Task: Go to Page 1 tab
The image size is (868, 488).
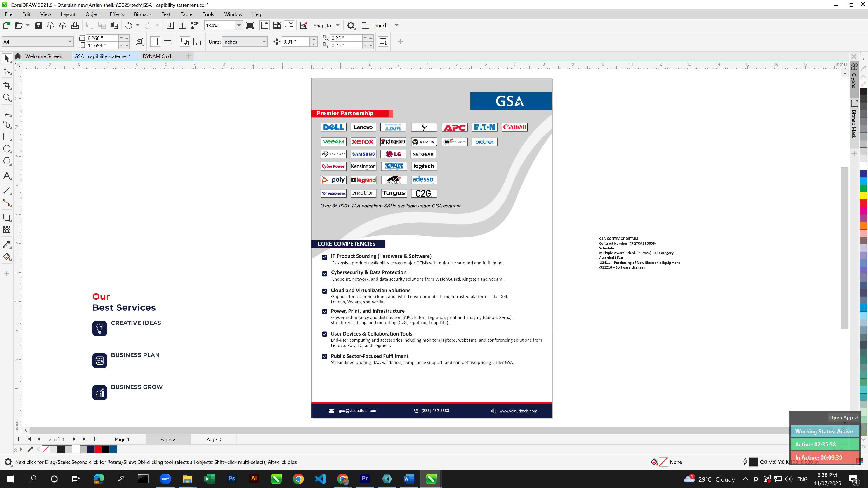Action: (x=122, y=439)
